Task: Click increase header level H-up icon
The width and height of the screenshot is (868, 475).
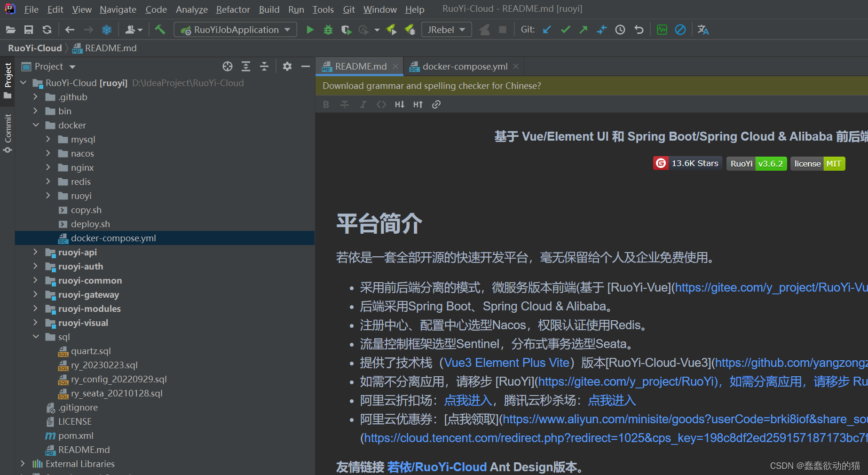Action: pyautogui.click(x=418, y=104)
